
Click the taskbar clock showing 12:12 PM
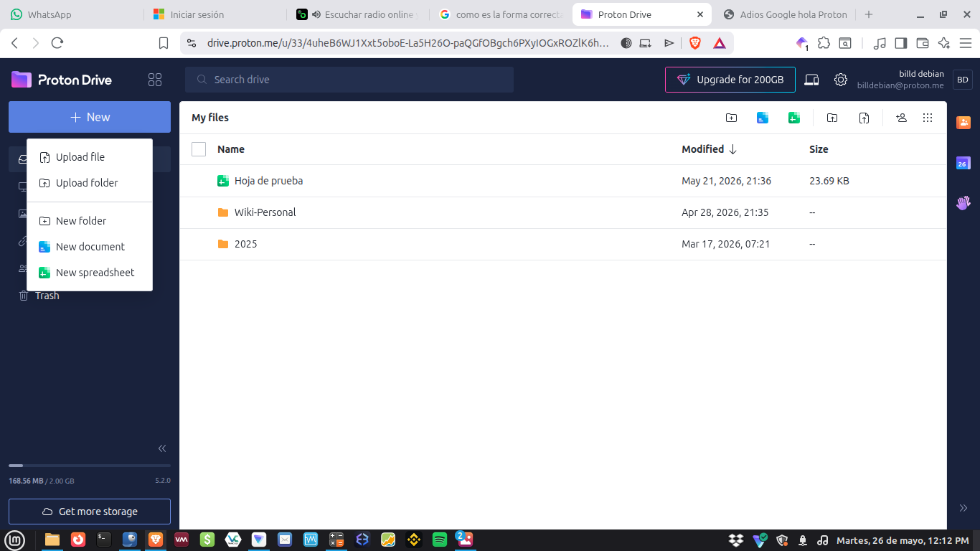[903, 540]
